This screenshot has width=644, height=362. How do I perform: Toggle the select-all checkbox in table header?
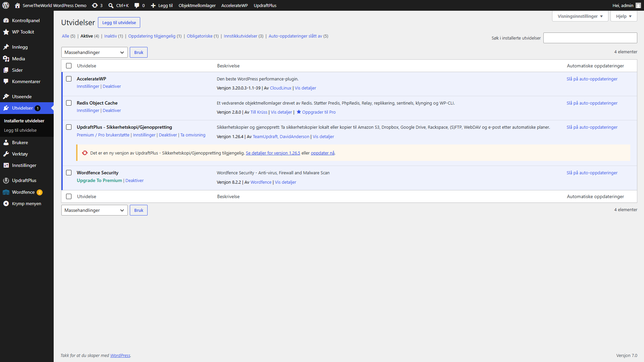pyautogui.click(x=69, y=66)
